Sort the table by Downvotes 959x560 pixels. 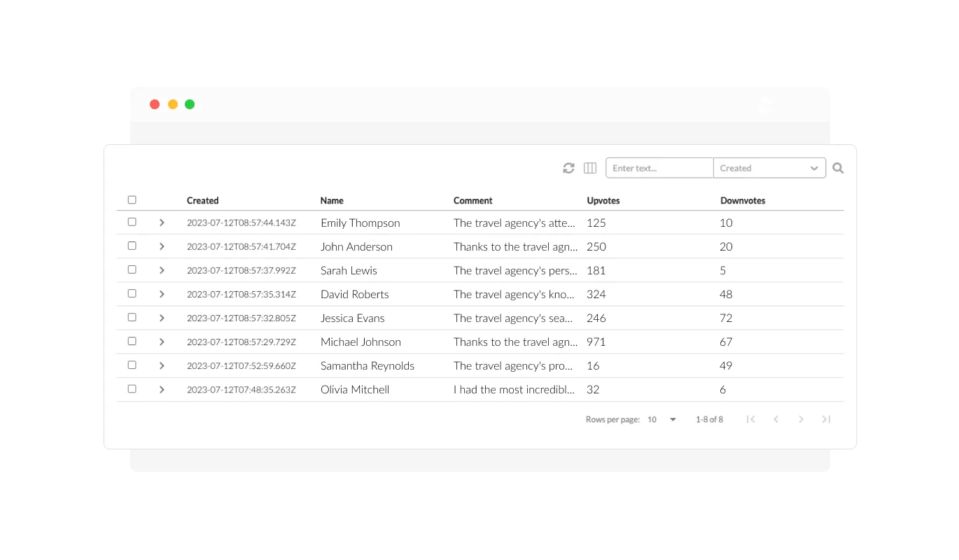743,200
